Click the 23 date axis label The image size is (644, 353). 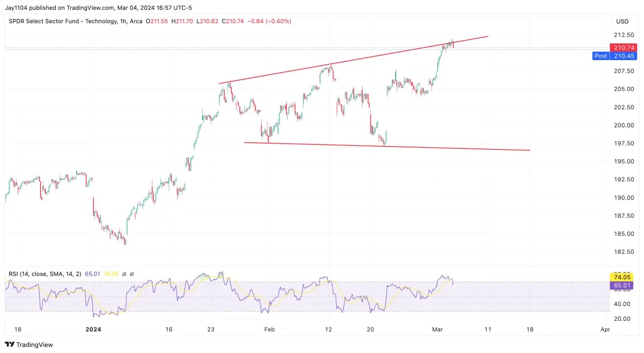click(210, 330)
